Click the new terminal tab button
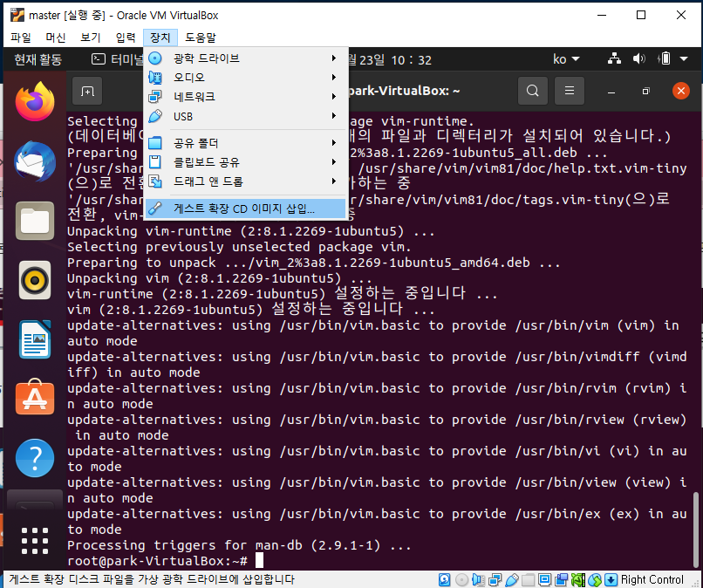703x588 pixels. tap(87, 91)
